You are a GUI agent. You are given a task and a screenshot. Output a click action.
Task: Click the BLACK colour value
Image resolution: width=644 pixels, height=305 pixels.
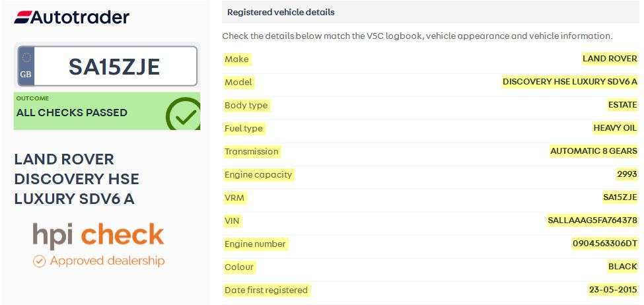pyautogui.click(x=623, y=267)
